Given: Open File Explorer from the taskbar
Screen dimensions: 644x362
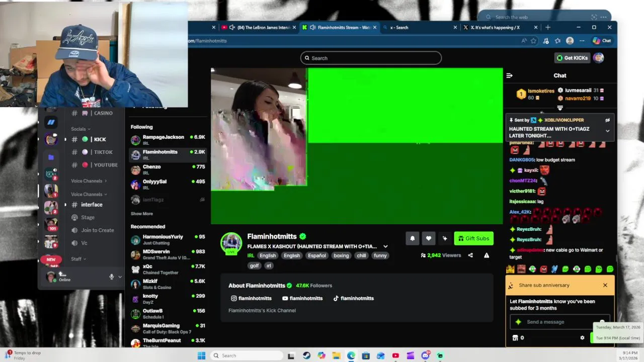Looking at the screenshot, I should (336, 355).
